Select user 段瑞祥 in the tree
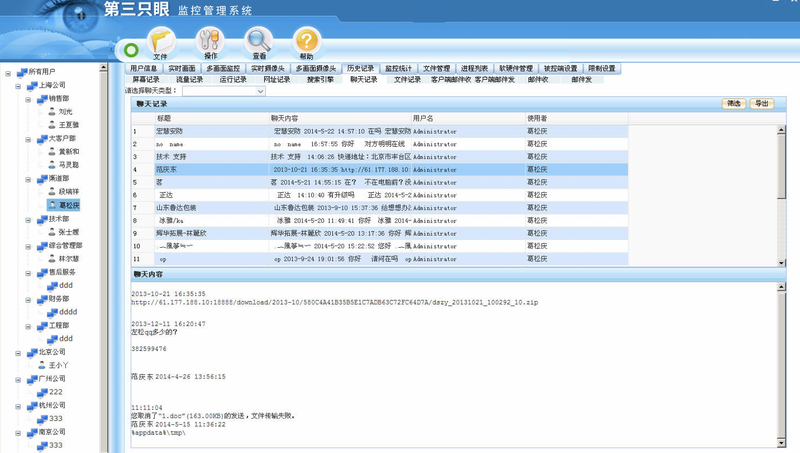The height and width of the screenshot is (453, 800). coord(64,191)
